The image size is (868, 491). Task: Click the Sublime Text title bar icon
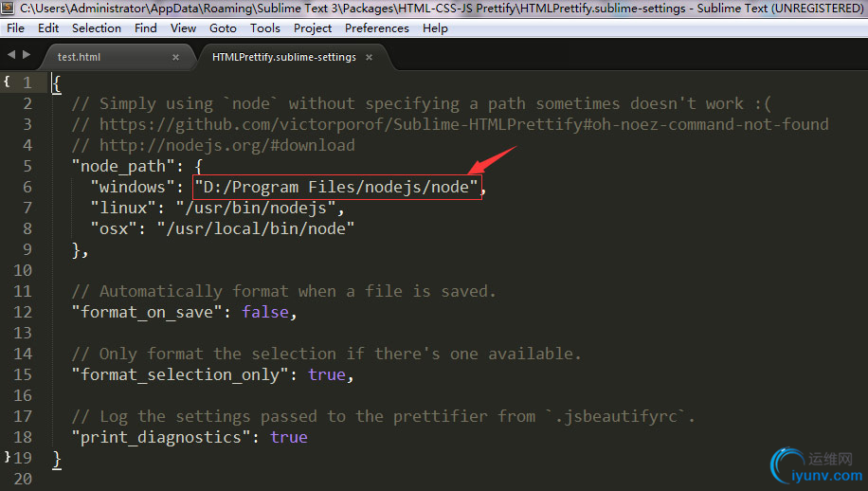pyautogui.click(x=8, y=8)
